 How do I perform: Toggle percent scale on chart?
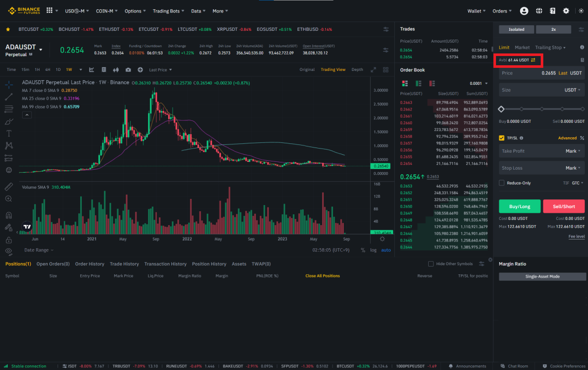pyautogui.click(x=363, y=250)
